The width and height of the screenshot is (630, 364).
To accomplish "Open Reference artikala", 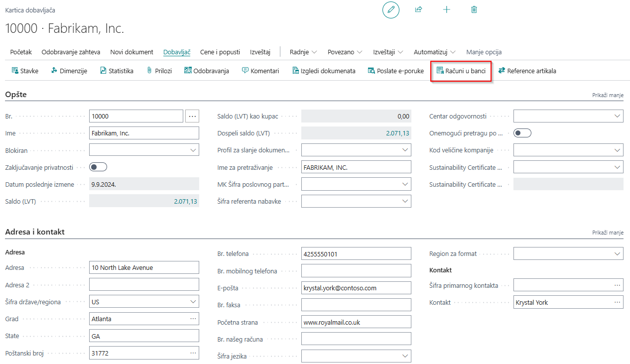I will pyautogui.click(x=527, y=71).
